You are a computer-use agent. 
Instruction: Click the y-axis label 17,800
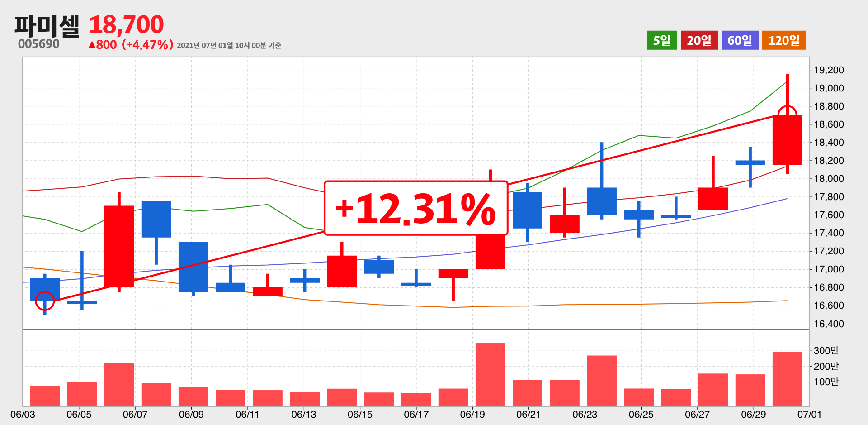[829, 197]
